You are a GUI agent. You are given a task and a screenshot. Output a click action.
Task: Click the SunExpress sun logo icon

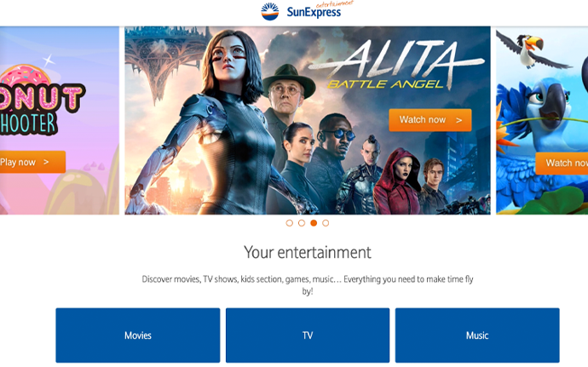click(x=270, y=11)
